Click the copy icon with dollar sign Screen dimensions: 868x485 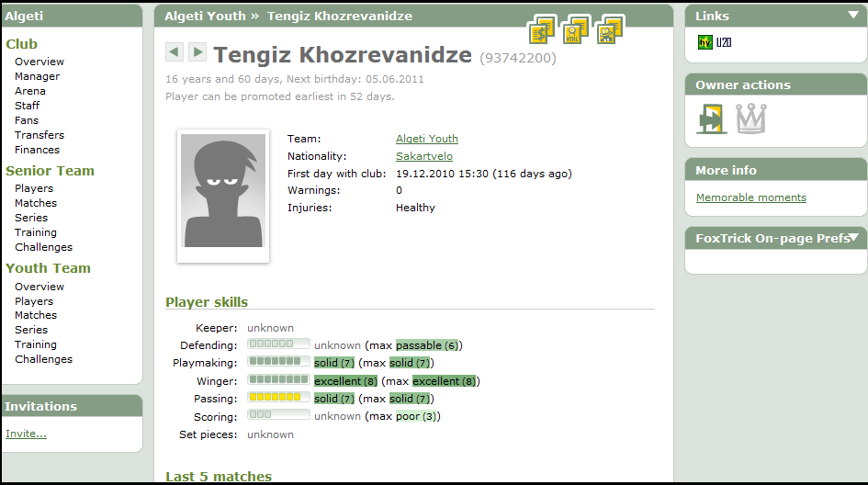pyautogui.click(x=542, y=30)
